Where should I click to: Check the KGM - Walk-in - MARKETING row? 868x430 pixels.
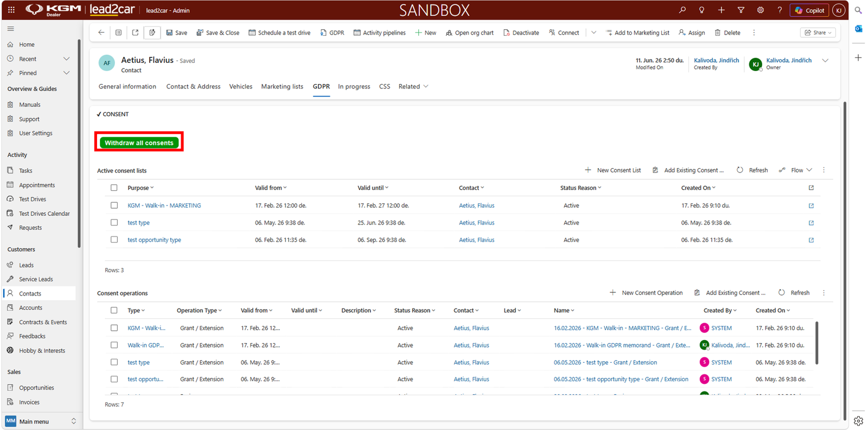[114, 206]
